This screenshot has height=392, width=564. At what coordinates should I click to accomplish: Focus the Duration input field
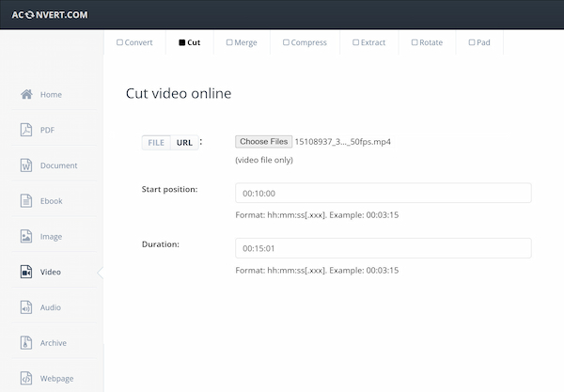(383, 248)
